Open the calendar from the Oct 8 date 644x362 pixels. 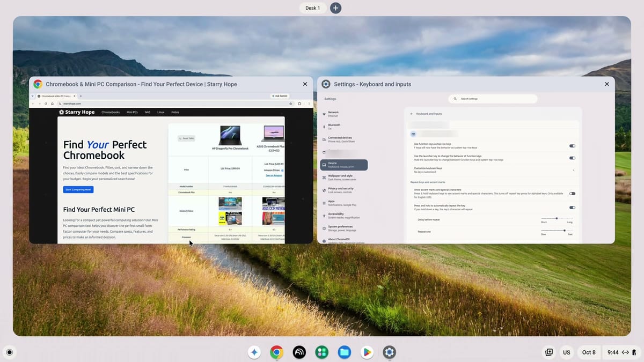pyautogui.click(x=589, y=352)
